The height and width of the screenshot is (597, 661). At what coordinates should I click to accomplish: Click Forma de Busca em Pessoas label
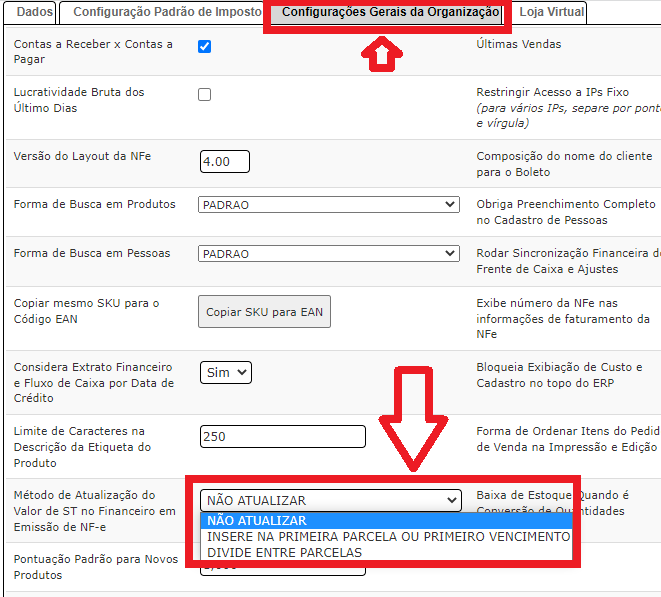click(x=92, y=253)
